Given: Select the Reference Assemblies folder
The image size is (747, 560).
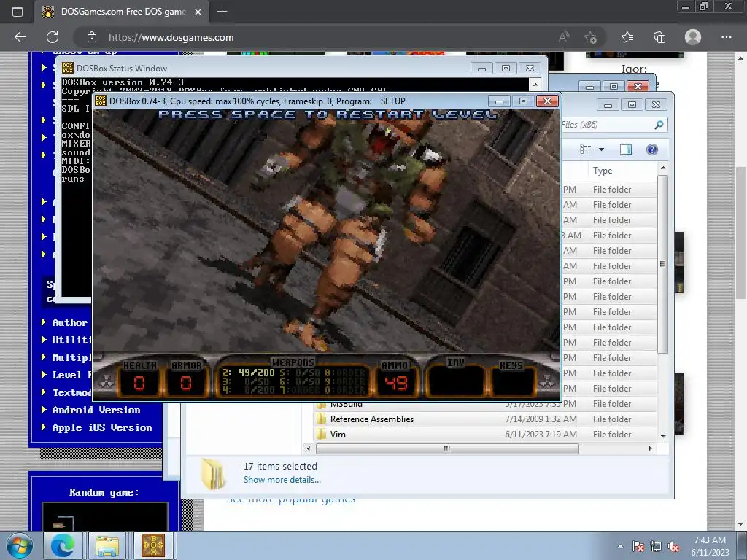Looking at the screenshot, I should 371,419.
